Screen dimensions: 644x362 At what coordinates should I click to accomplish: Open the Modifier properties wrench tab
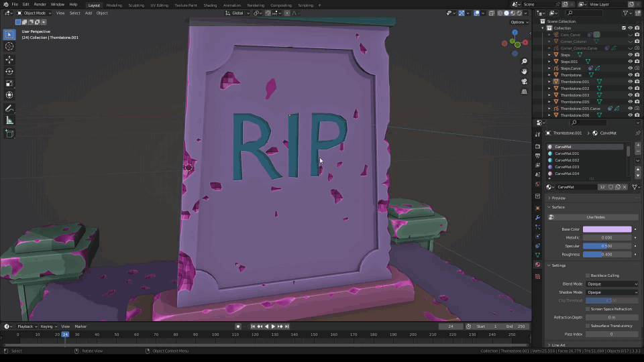click(537, 218)
